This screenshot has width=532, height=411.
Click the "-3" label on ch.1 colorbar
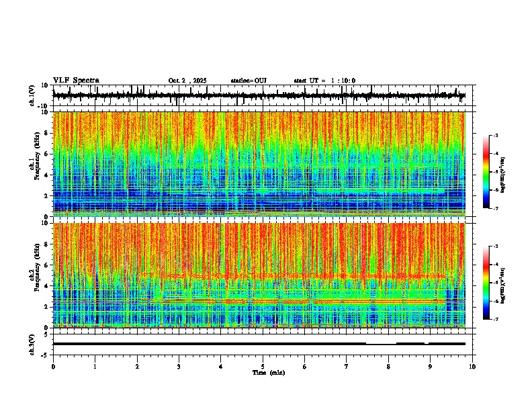click(495, 136)
